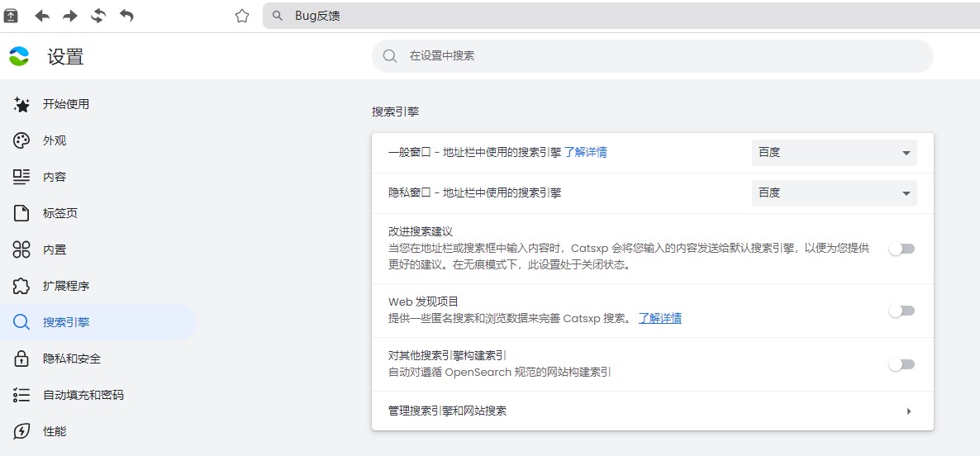The image size is (980, 456).
Task: Click the magnifier icon beside 搜索引擎
Action: coord(21,322)
